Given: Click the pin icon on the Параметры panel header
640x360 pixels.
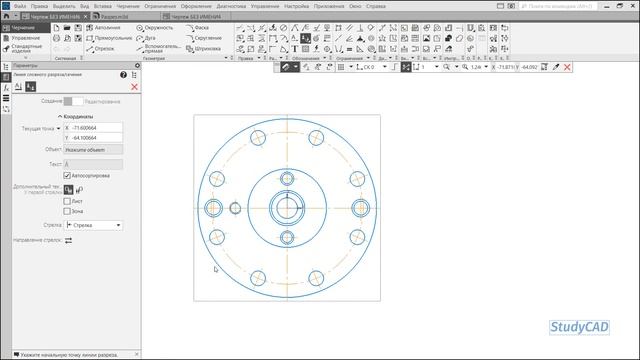Looking at the screenshot, I should click(137, 65).
